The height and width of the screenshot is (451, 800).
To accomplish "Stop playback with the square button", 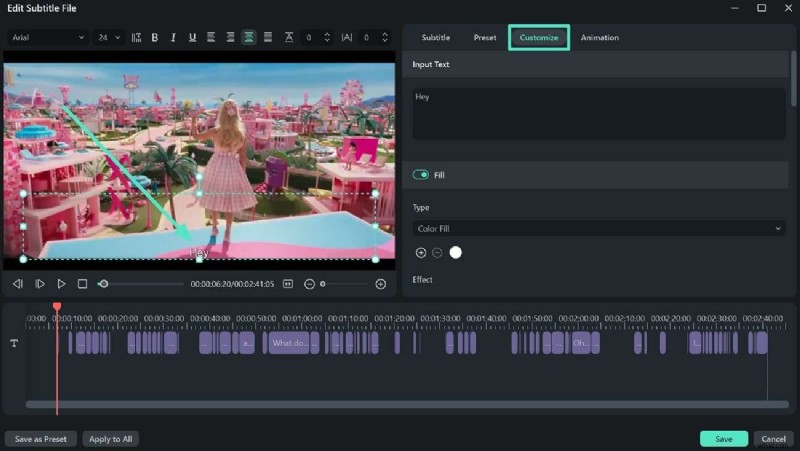I will 83,284.
